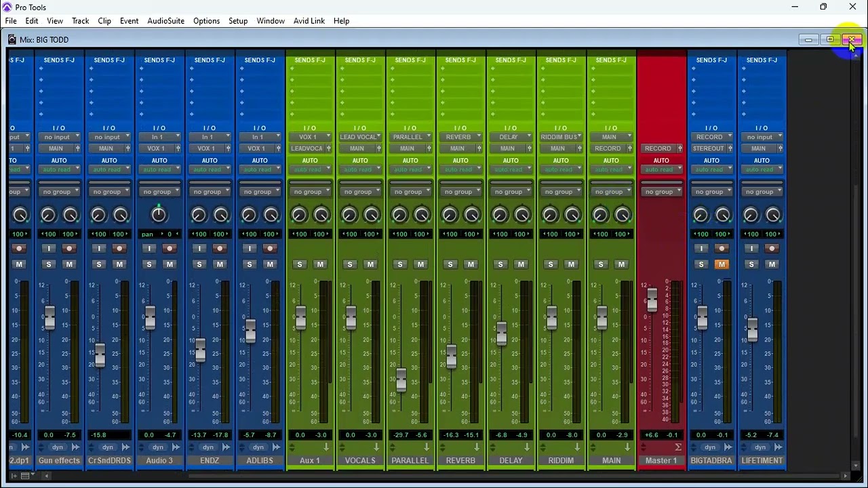The width and height of the screenshot is (868, 488).
Task: Click the elastic audio arrows on Gun effects
Action: [75, 447]
